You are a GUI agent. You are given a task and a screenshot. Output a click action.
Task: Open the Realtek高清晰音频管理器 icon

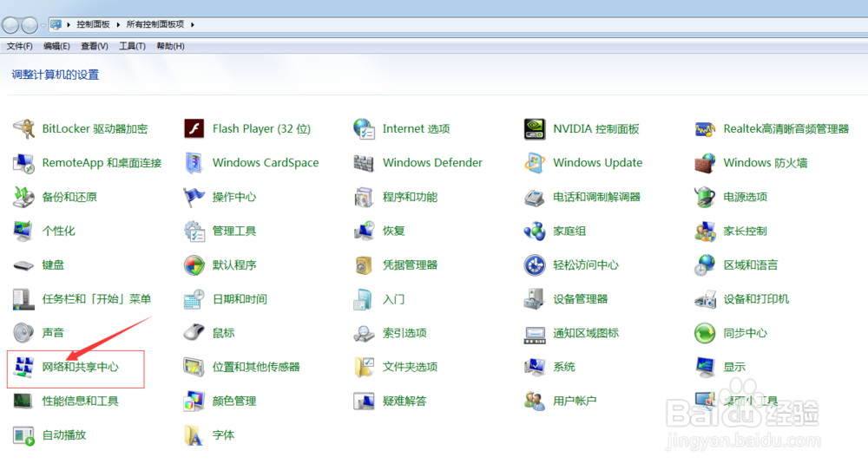coord(705,129)
